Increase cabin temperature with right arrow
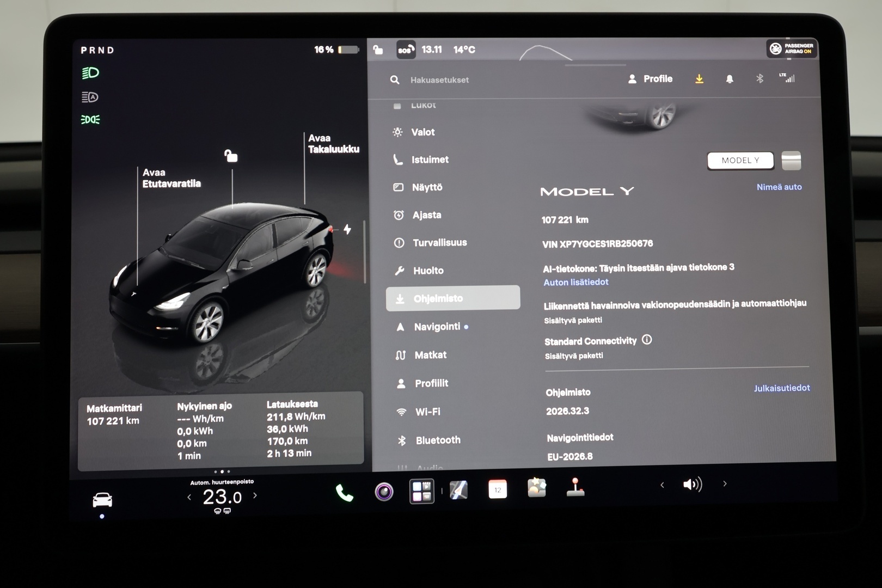 point(255,495)
